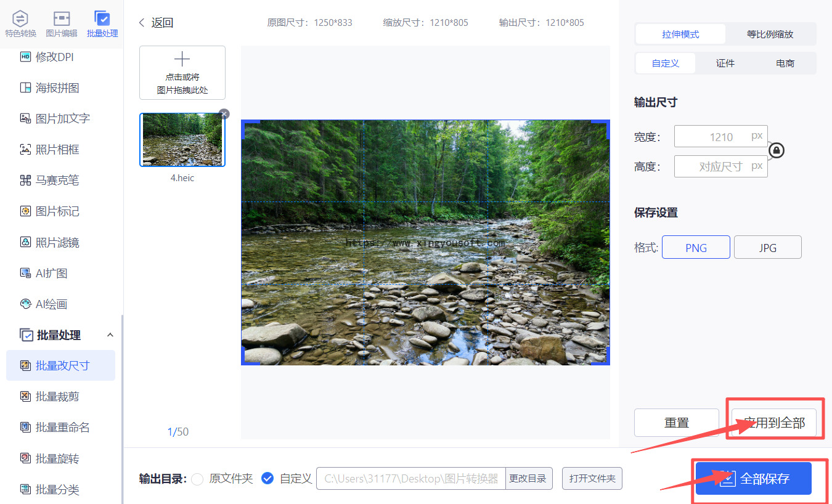Click the "1/50" image counter
Image resolution: width=832 pixels, height=504 pixels.
coord(178,432)
